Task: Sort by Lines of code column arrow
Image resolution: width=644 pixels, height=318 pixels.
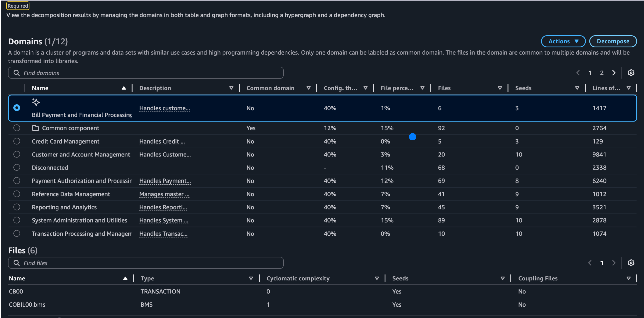Action: tap(628, 88)
